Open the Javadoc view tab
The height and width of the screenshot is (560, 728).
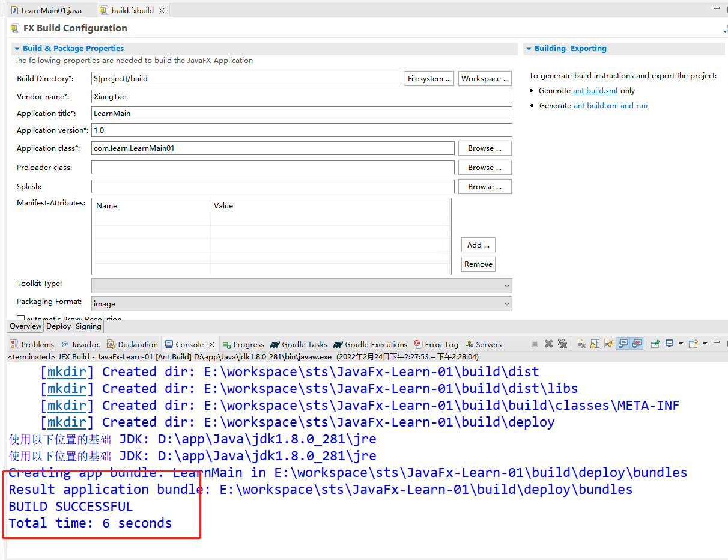pyautogui.click(x=80, y=344)
